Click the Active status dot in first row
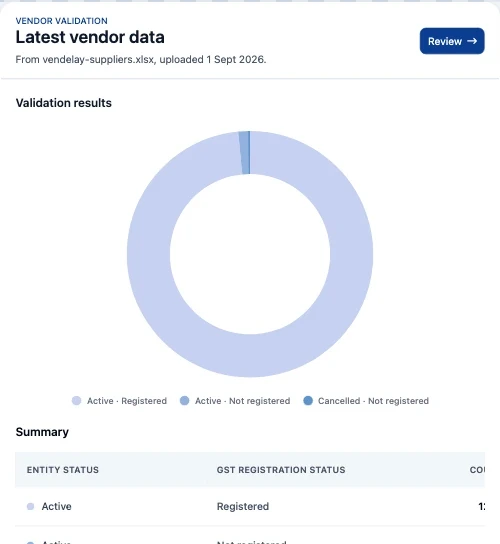Screen dimensions: 500x544 point(31,507)
